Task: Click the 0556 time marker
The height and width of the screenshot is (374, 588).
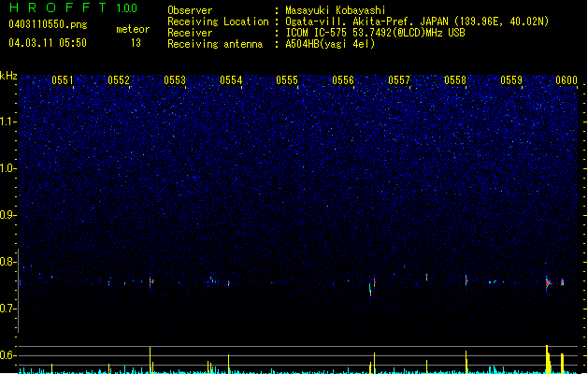Action: tap(343, 80)
